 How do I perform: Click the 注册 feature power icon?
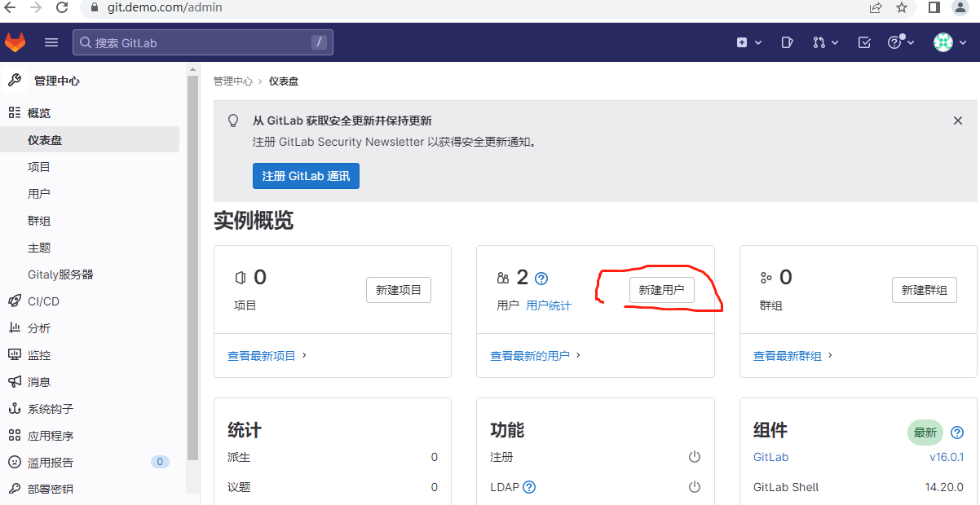pos(695,457)
